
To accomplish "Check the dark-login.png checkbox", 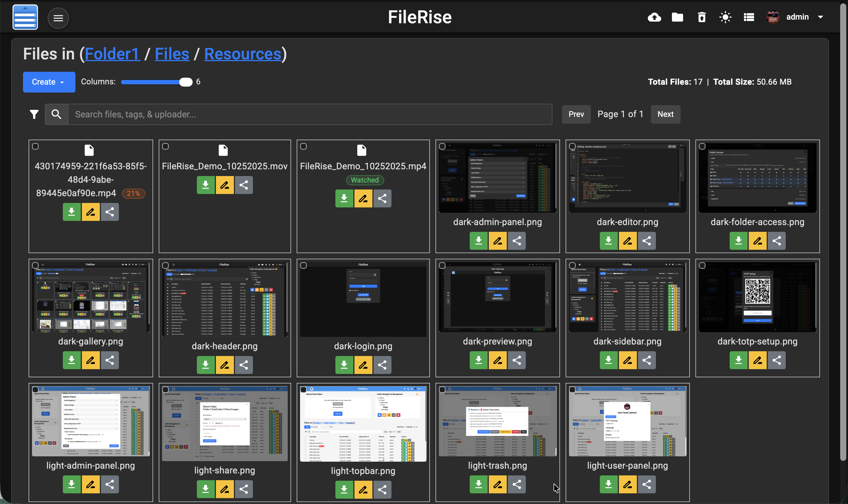I will tap(303, 265).
